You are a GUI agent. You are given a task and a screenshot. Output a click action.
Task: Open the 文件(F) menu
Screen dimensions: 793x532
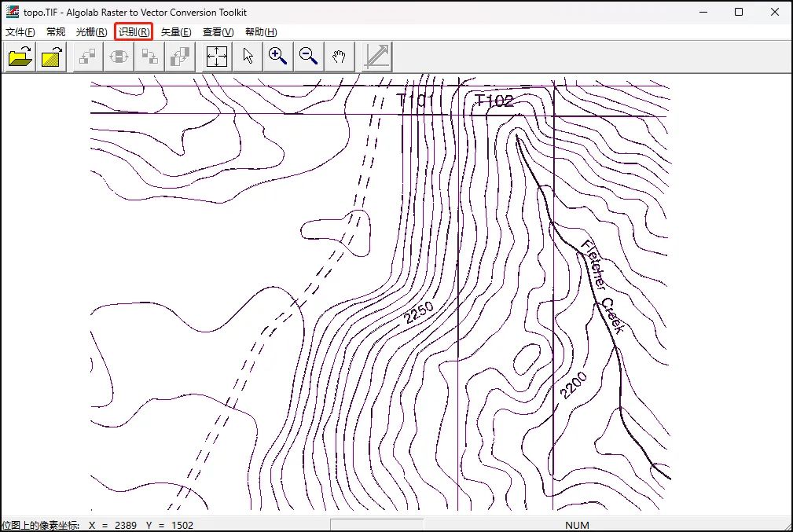[20, 32]
